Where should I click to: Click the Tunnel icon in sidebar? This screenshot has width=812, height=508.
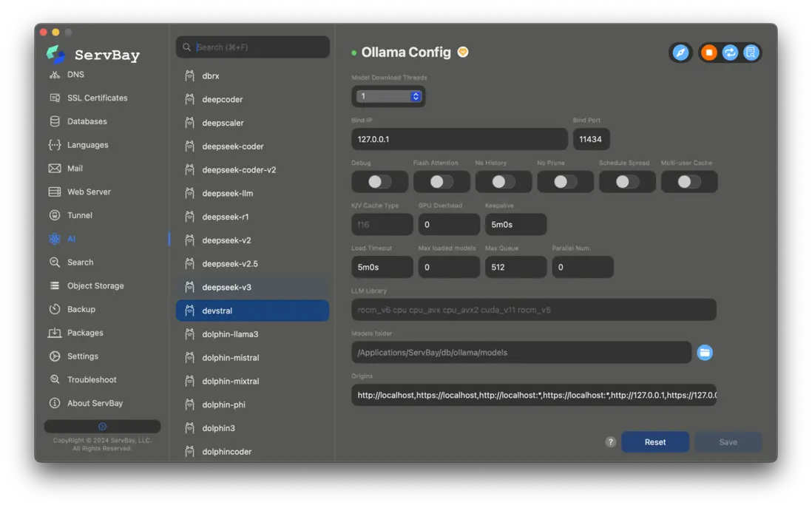(55, 215)
